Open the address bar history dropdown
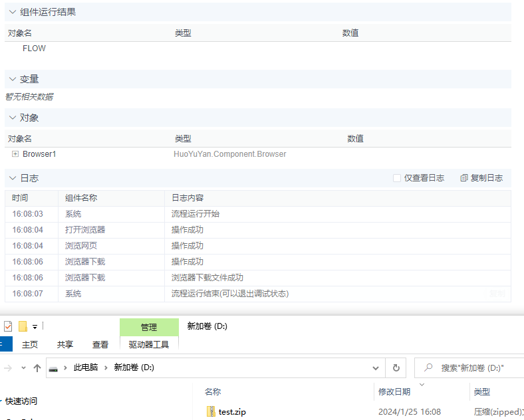The width and height of the screenshot is (524, 420). [x=376, y=368]
